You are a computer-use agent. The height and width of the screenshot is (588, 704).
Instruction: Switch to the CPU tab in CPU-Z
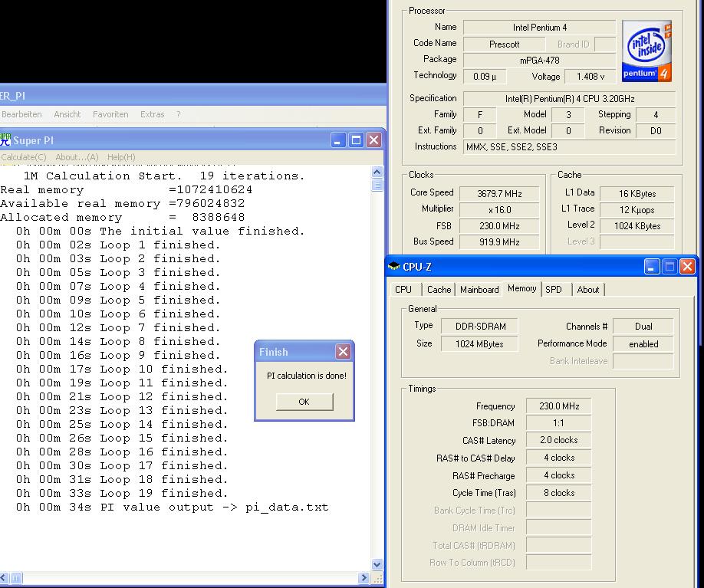[x=403, y=290]
